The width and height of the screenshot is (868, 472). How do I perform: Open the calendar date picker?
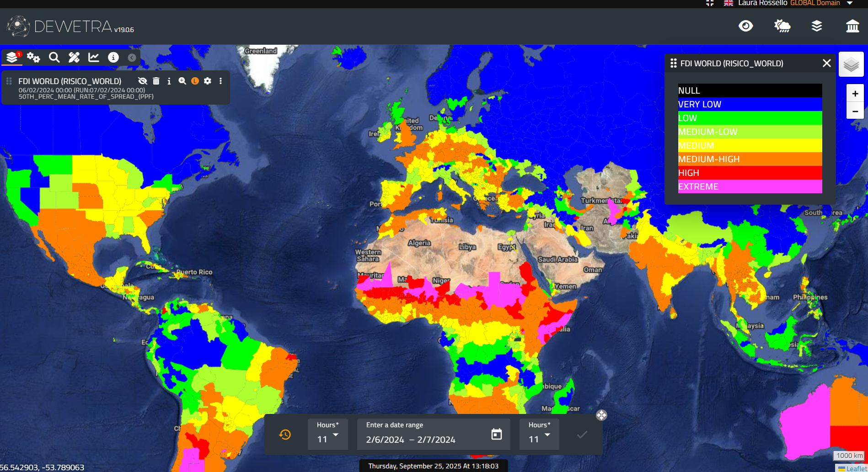(496, 434)
